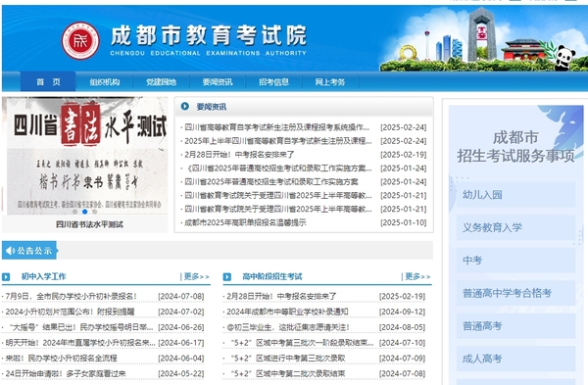The height and width of the screenshot is (385, 588).
Task: Open the 要闻资讯 navigation menu
Action: [x=218, y=82]
